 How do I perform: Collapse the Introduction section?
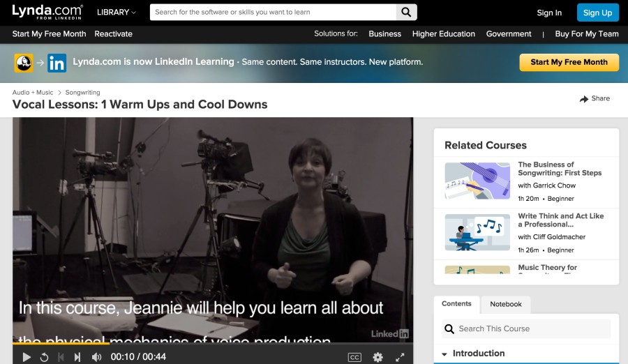pos(444,354)
